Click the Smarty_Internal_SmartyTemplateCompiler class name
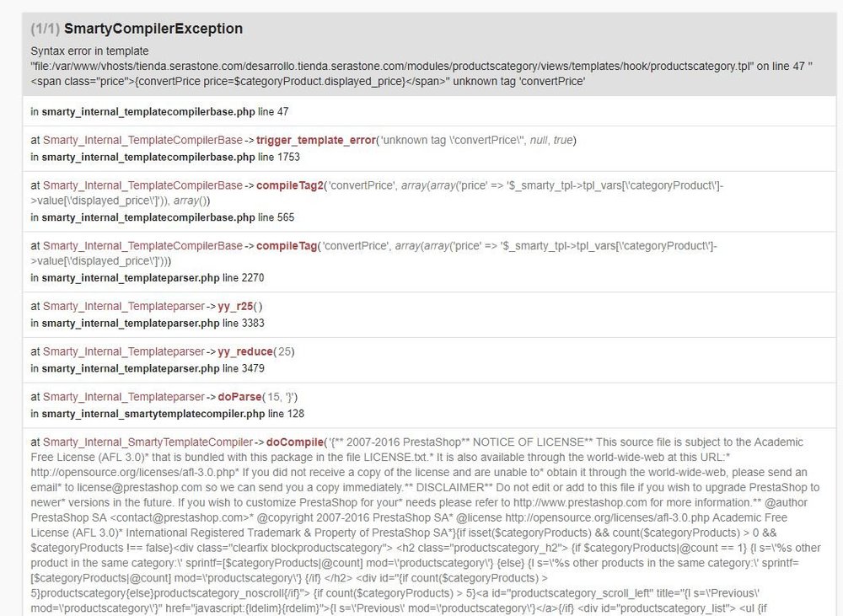Viewport: 843px width, 616px height. point(148,442)
